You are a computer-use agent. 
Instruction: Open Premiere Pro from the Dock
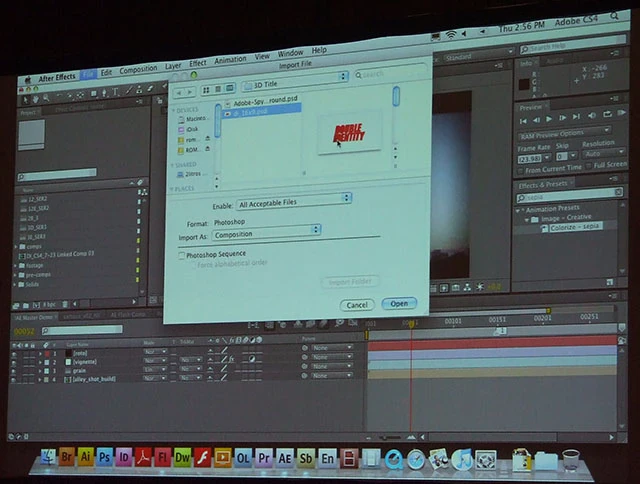click(264, 459)
